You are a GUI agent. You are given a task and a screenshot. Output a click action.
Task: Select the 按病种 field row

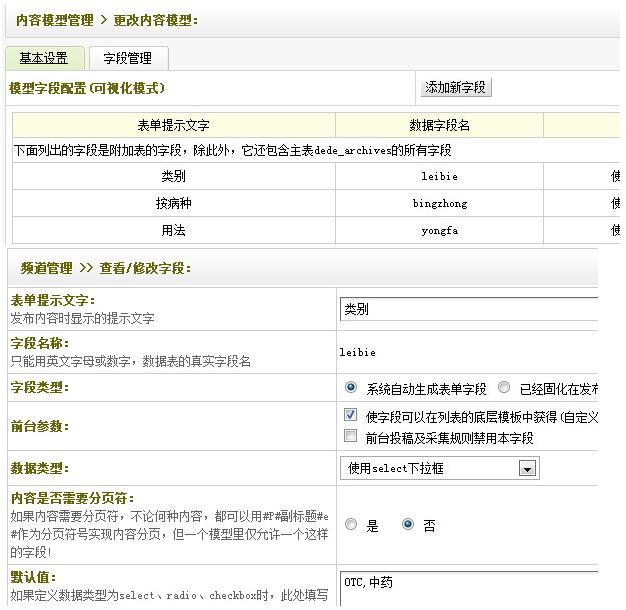coord(173,203)
